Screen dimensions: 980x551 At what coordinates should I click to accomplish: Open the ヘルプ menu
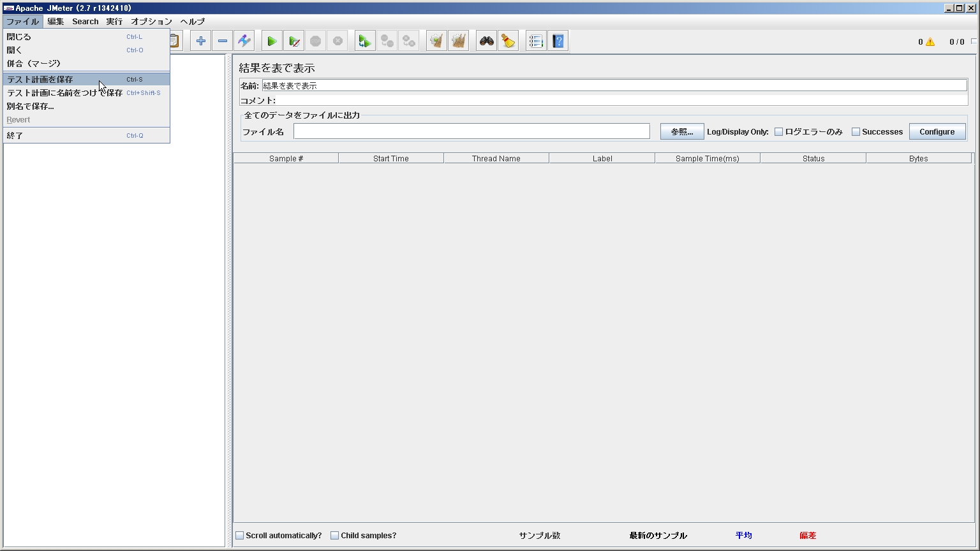(192, 22)
